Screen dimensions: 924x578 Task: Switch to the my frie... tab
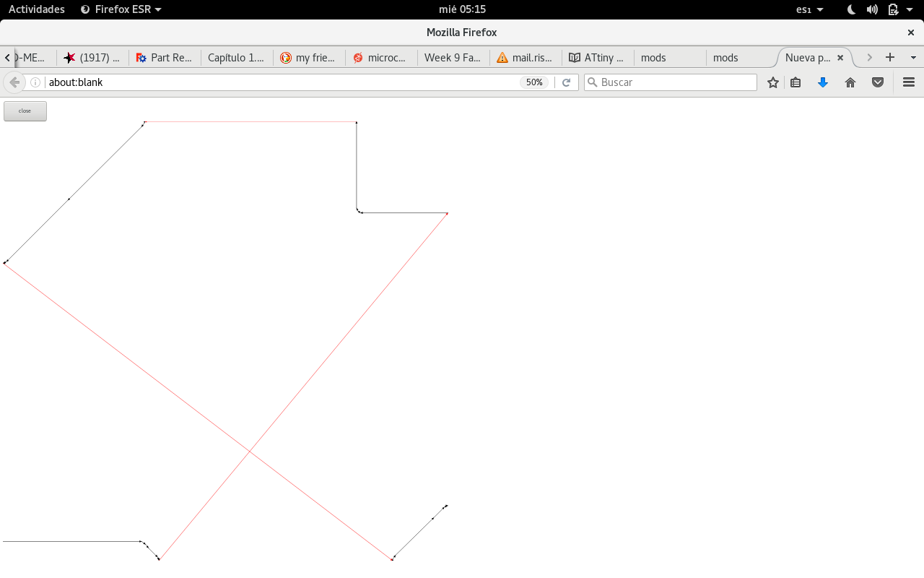tap(309, 58)
